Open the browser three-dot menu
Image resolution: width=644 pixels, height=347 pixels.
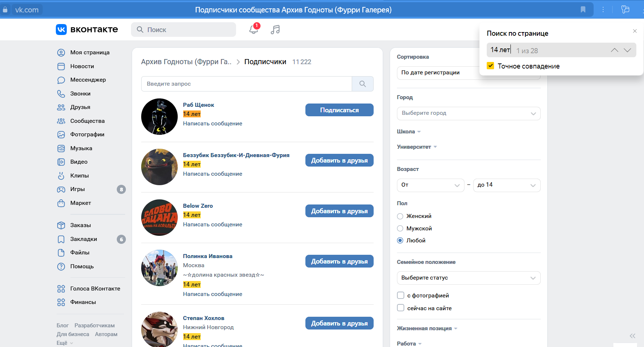click(x=603, y=9)
